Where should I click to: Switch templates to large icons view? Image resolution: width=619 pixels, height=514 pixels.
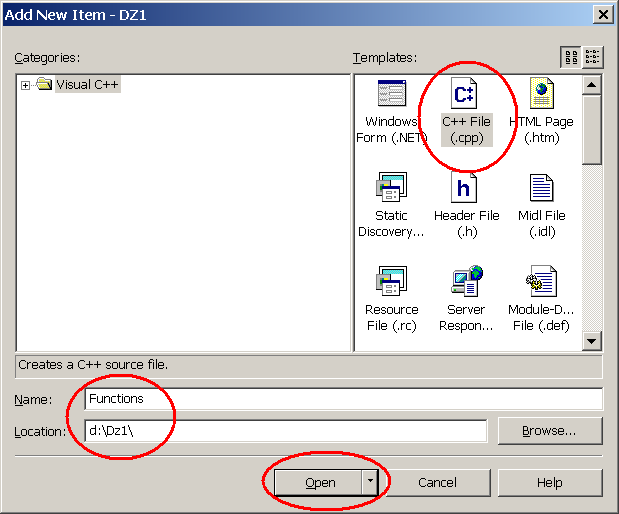[x=571, y=57]
